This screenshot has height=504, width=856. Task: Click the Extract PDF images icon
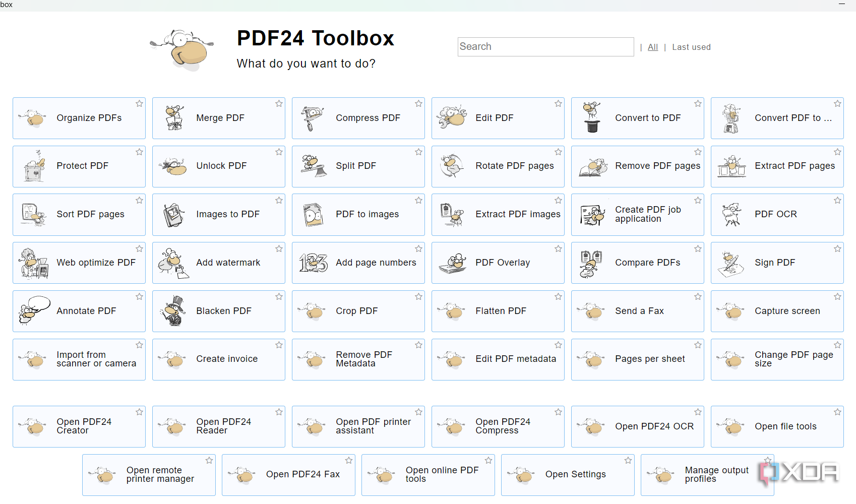[452, 215]
